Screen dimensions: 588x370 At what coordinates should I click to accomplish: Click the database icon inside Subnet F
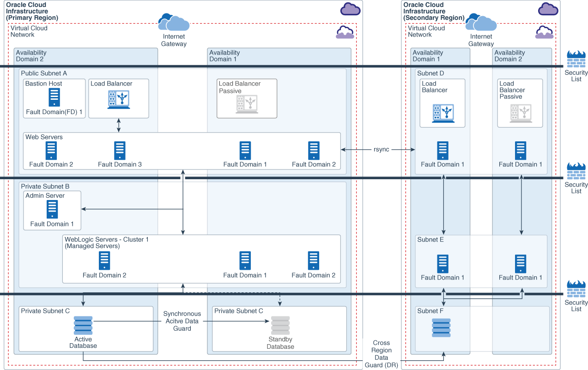point(442,328)
